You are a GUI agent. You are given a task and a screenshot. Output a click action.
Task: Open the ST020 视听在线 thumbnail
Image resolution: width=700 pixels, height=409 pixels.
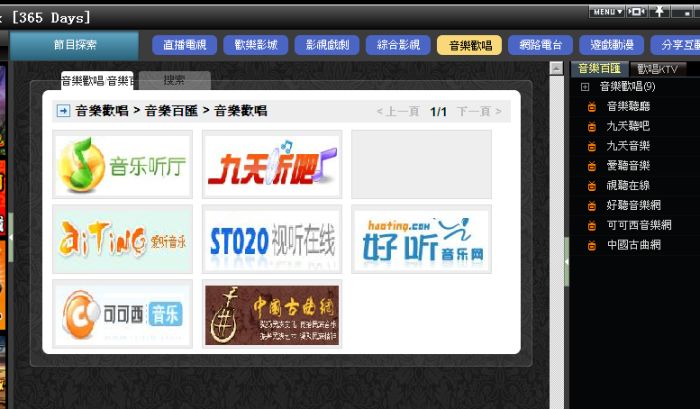[272, 239]
